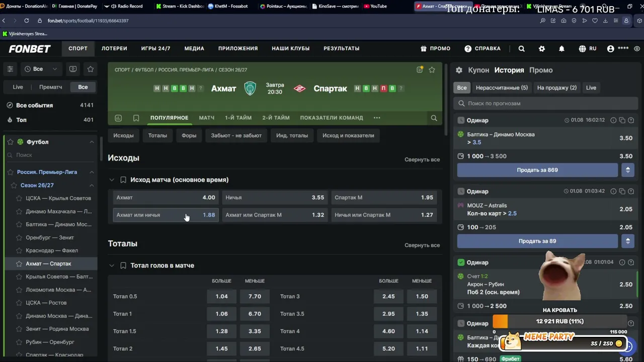Focus 'Поиск по прогнозам' search field
644x362 pixels.
(546, 103)
